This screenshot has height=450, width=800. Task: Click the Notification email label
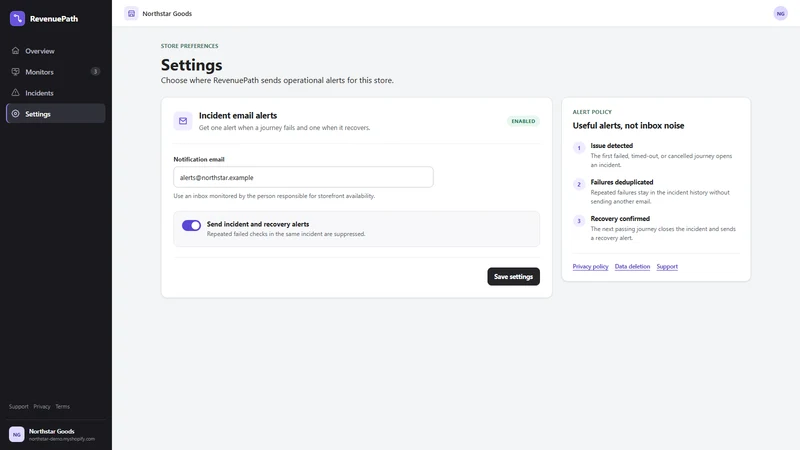[198, 159]
